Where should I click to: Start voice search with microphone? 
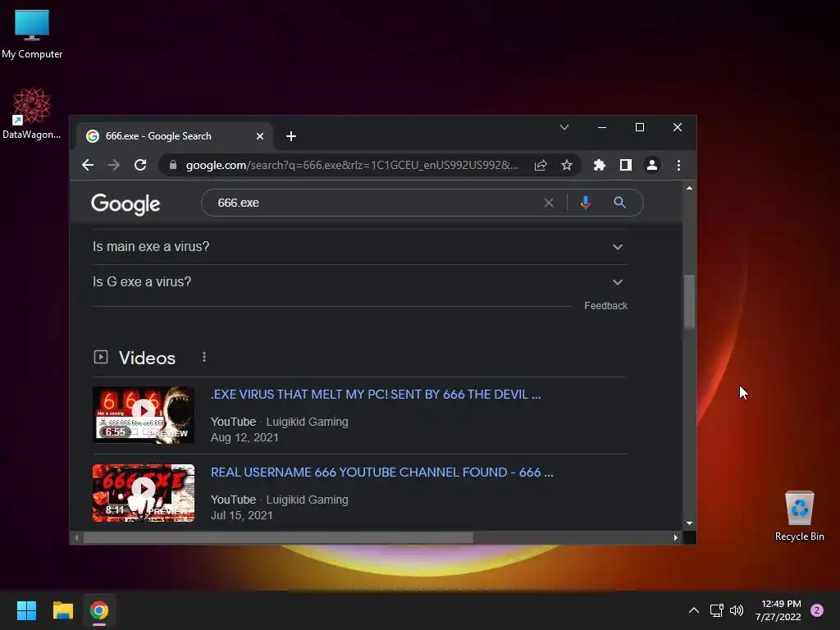point(586,203)
